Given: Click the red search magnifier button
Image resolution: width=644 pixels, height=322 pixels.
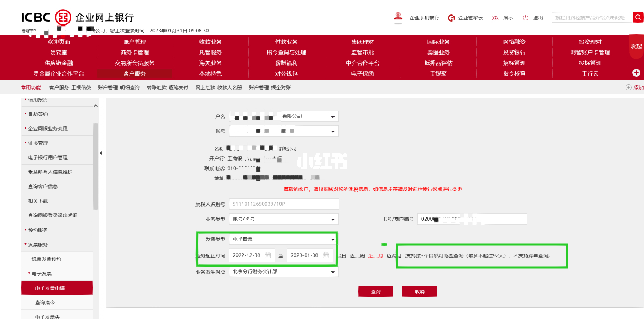Looking at the screenshot, I should 638,17.
